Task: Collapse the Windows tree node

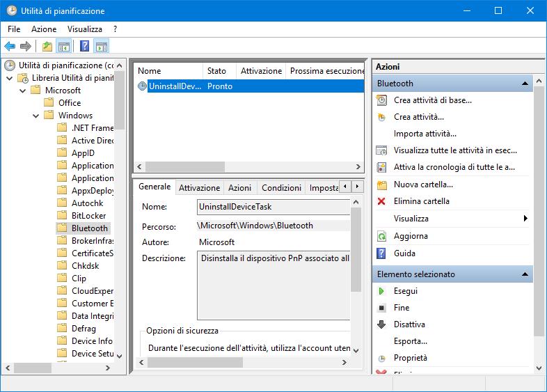Action: (36, 116)
